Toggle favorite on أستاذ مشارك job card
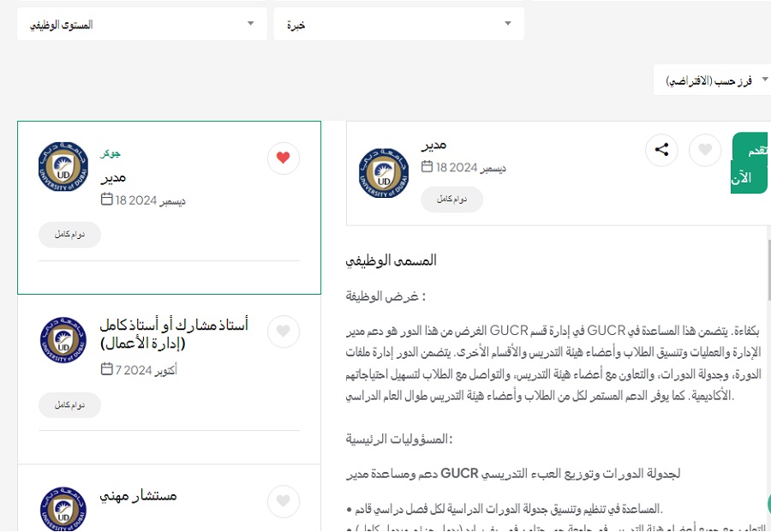771x532 pixels. click(284, 331)
